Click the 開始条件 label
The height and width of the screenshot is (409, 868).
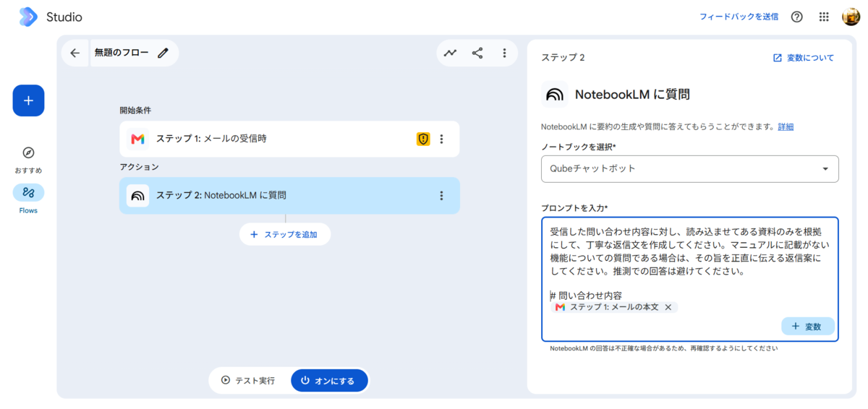click(135, 111)
